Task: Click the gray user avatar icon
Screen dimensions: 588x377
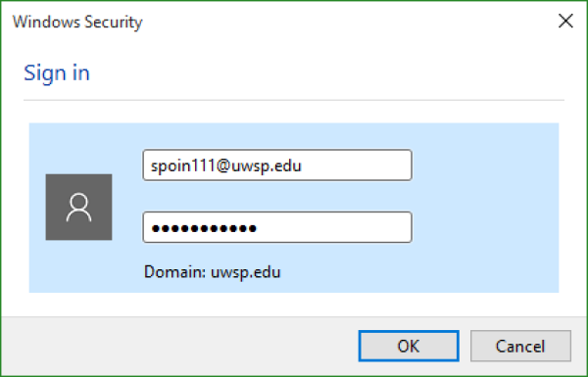Action: coord(78,207)
